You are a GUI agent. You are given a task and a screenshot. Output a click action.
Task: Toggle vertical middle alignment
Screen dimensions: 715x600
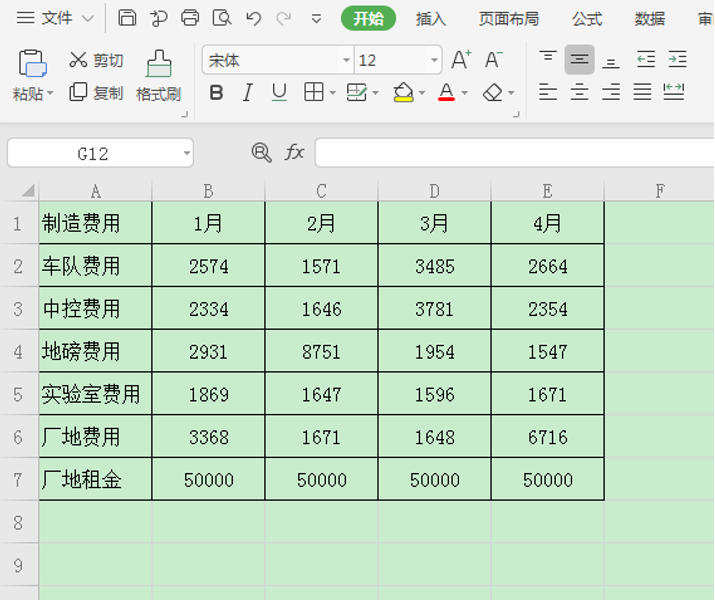[579, 59]
